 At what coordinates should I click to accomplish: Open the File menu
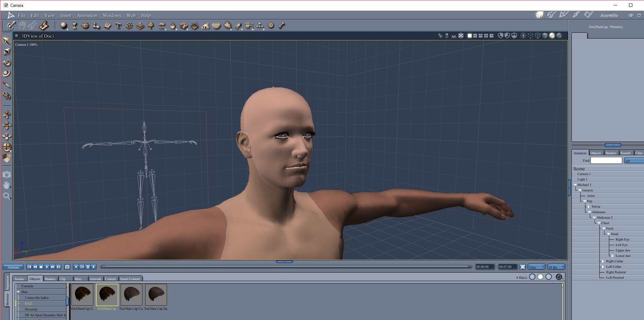click(22, 15)
